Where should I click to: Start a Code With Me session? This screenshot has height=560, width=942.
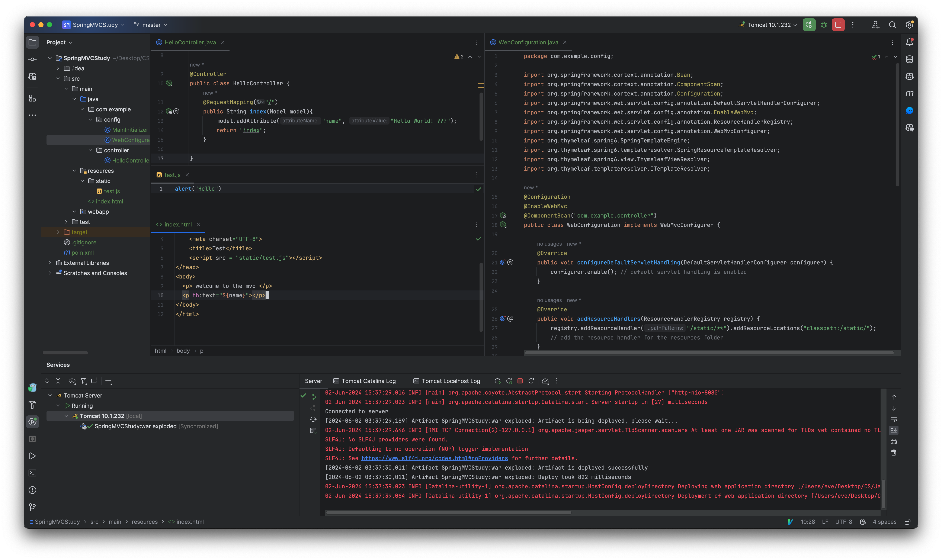(876, 25)
